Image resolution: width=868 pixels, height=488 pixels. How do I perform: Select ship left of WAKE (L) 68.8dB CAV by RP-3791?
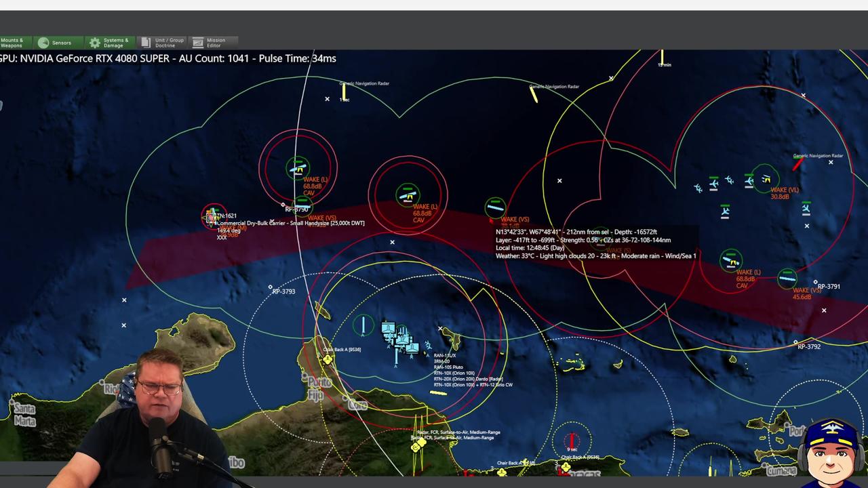click(x=730, y=260)
